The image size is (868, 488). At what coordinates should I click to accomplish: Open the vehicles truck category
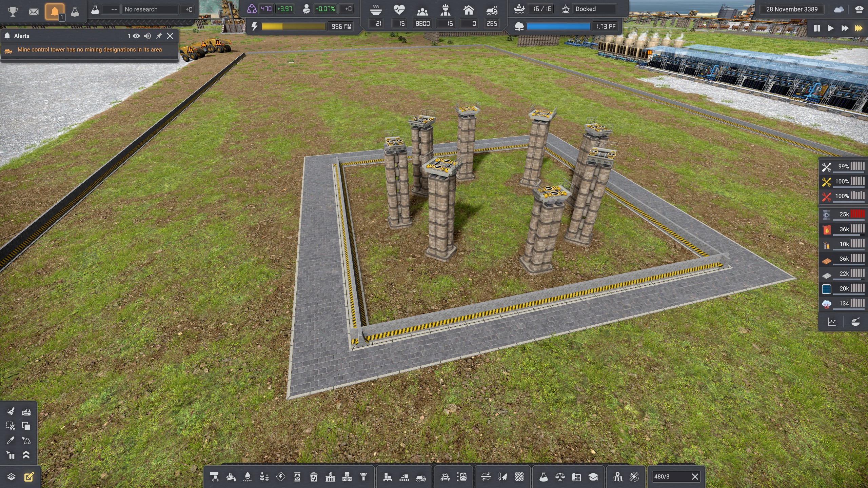(421, 477)
